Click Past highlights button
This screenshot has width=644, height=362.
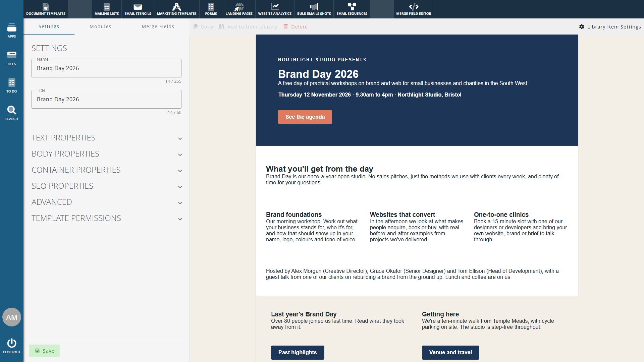298,353
